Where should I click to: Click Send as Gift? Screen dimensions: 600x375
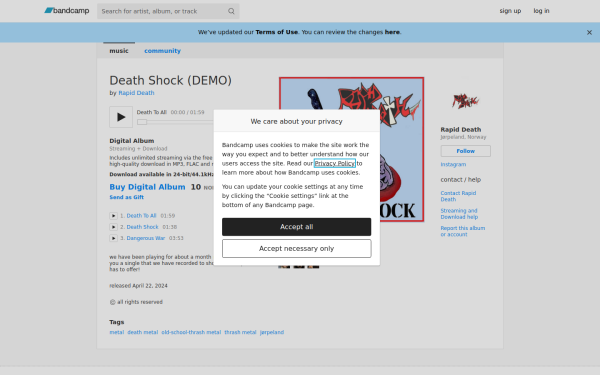[x=127, y=197]
